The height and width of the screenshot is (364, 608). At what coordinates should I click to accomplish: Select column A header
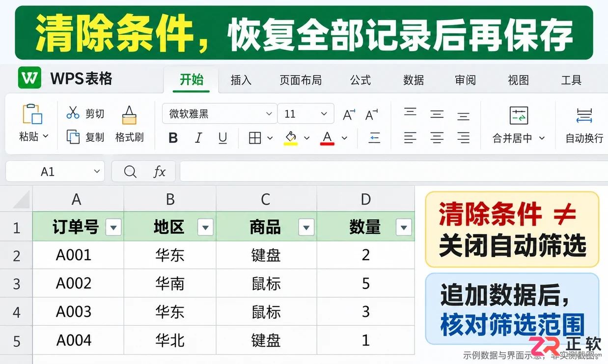(x=78, y=199)
